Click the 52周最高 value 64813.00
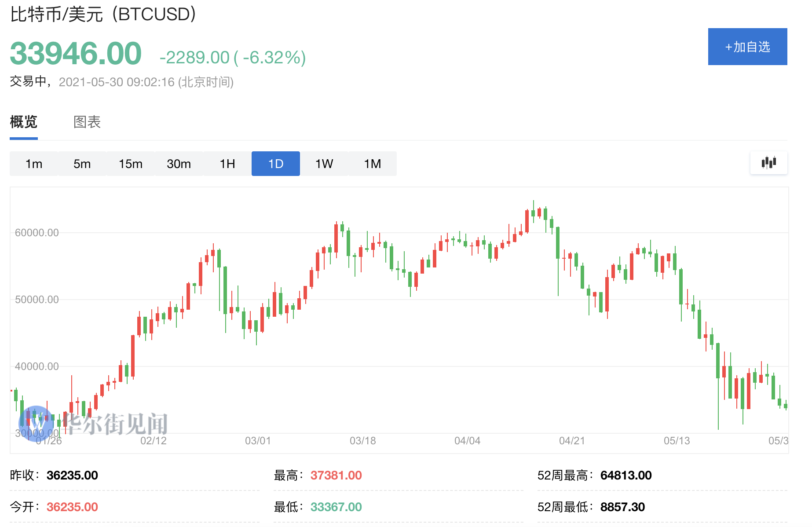The image size is (812, 527). point(626,475)
